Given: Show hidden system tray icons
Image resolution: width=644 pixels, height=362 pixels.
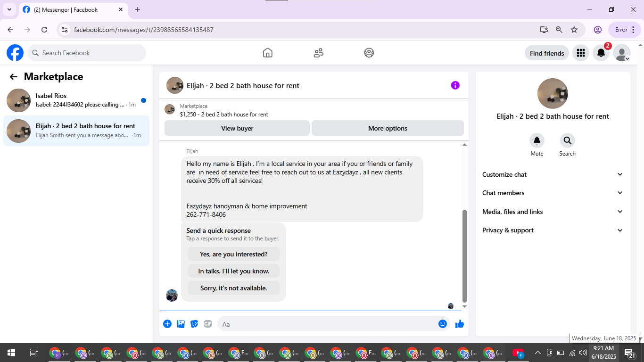Looking at the screenshot, I should pyautogui.click(x=537, y=353).
